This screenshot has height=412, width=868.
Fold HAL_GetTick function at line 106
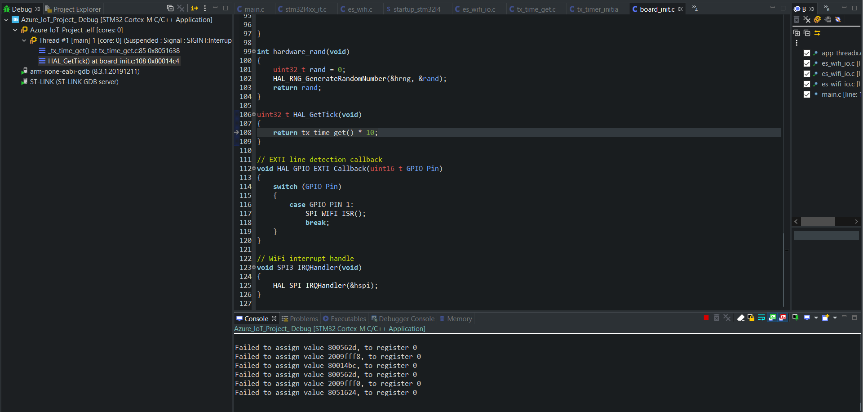(254, 114)
